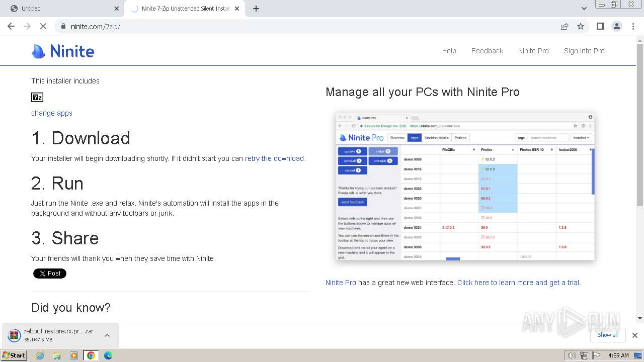Open the Chrome profile menu
The image size is (644, 362).
click(x=617, y=26)
